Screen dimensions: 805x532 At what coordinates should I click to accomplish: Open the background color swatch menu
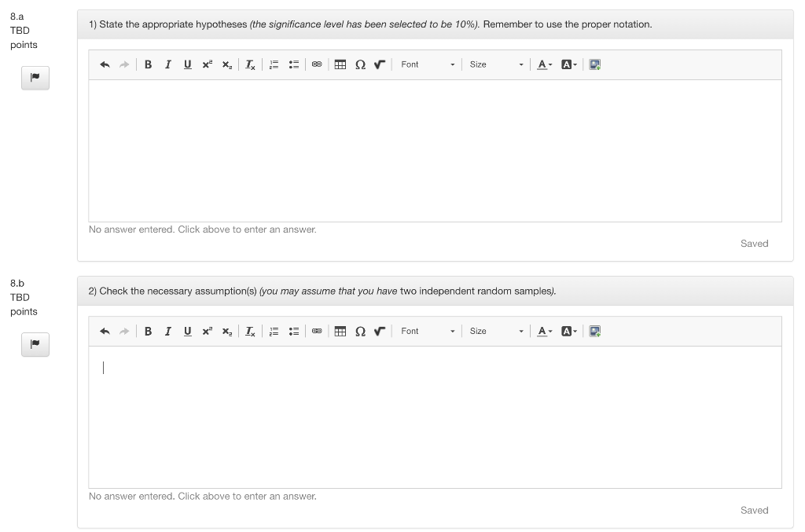pyautogui.click(x=568, y=64)
